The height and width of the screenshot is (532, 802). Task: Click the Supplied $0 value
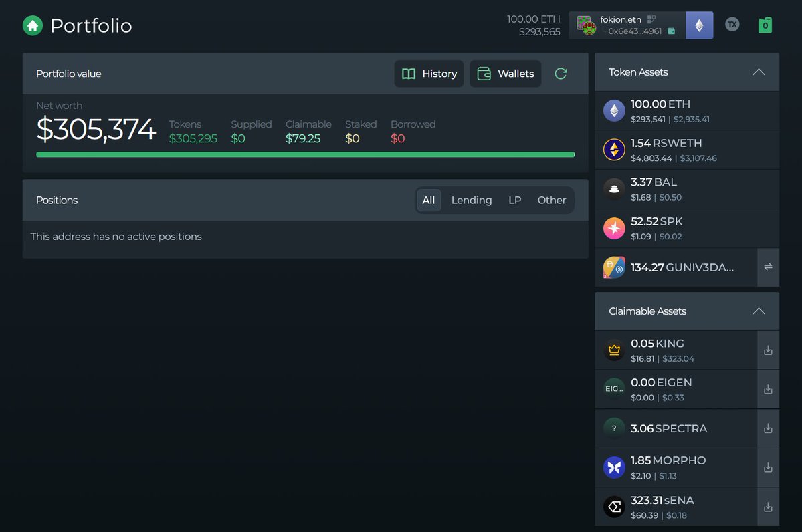coord(238,138)
